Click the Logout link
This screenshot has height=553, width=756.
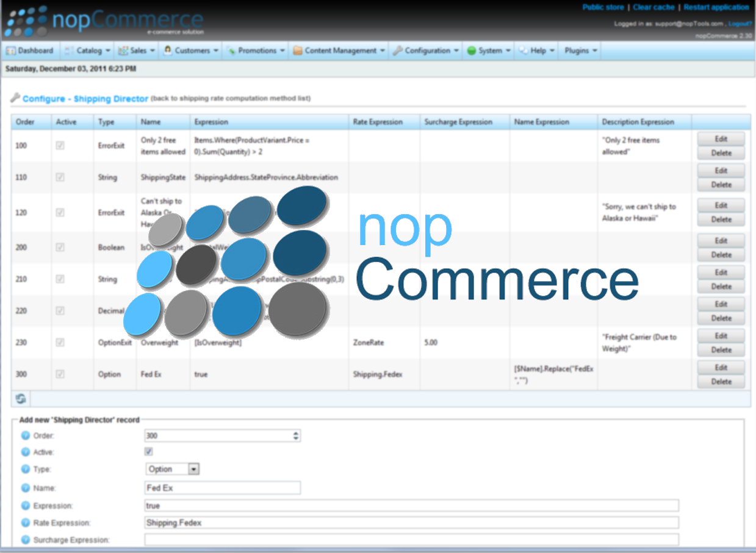(x=740, y=24)
